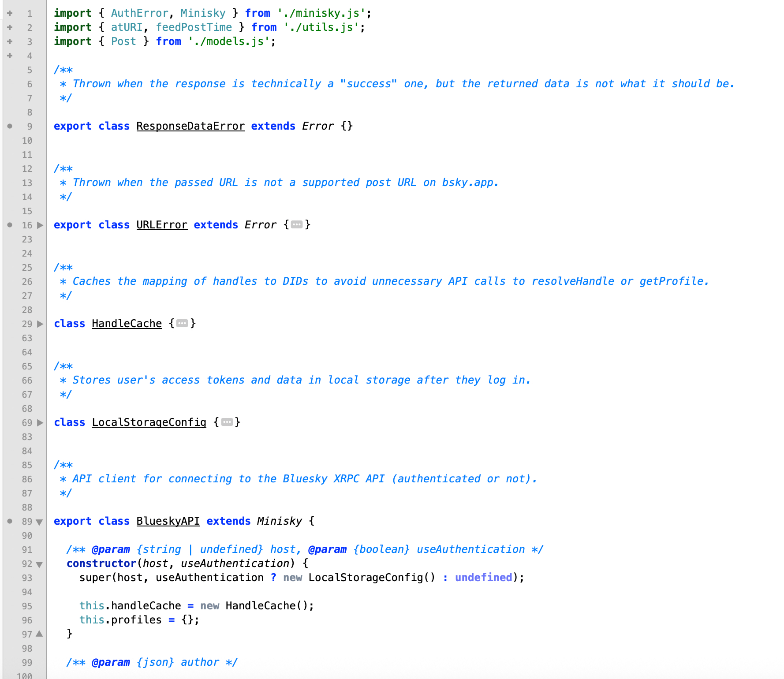Click the gutter dot on line 16

(9, 225)
